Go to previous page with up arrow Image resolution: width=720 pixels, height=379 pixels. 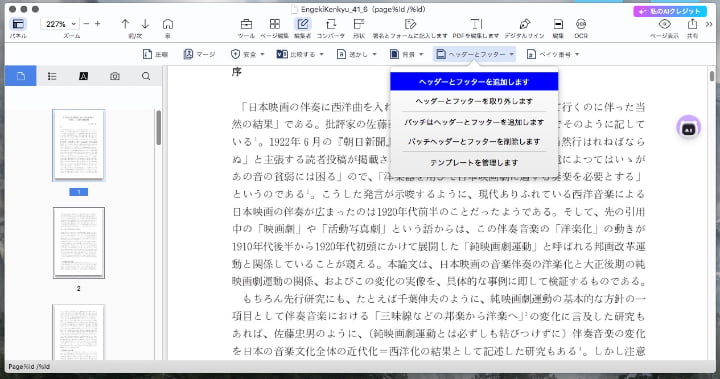point(125,24)
